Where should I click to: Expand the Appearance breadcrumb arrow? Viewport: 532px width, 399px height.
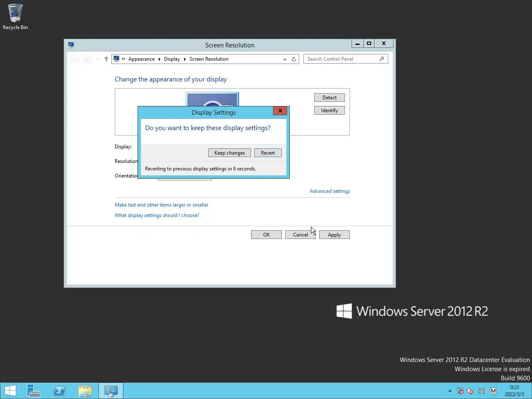click(160, 59)
